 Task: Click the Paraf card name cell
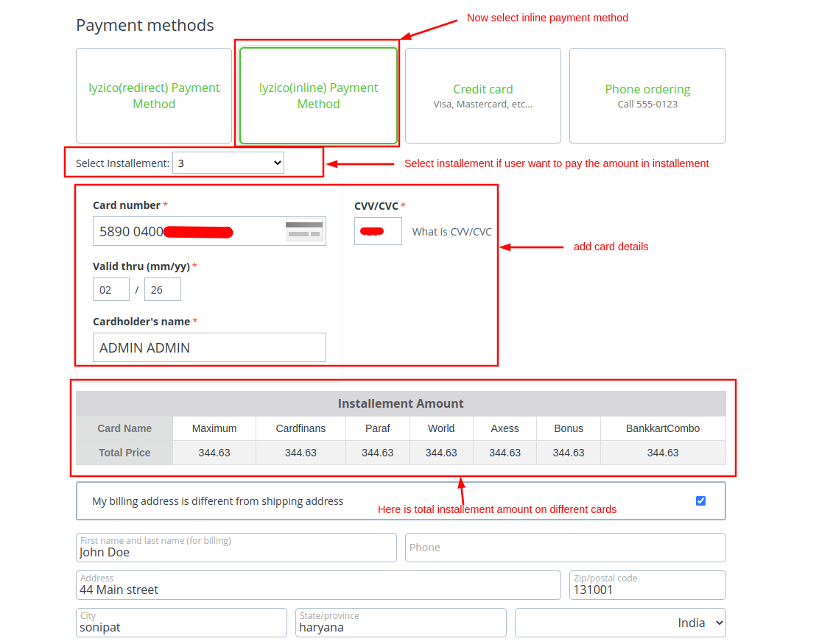point(378,428)
